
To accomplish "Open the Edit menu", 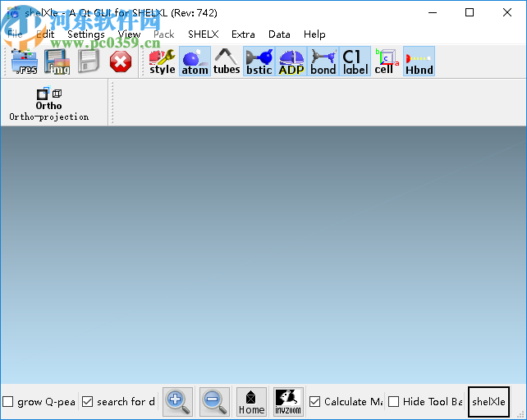I will 45,34.
